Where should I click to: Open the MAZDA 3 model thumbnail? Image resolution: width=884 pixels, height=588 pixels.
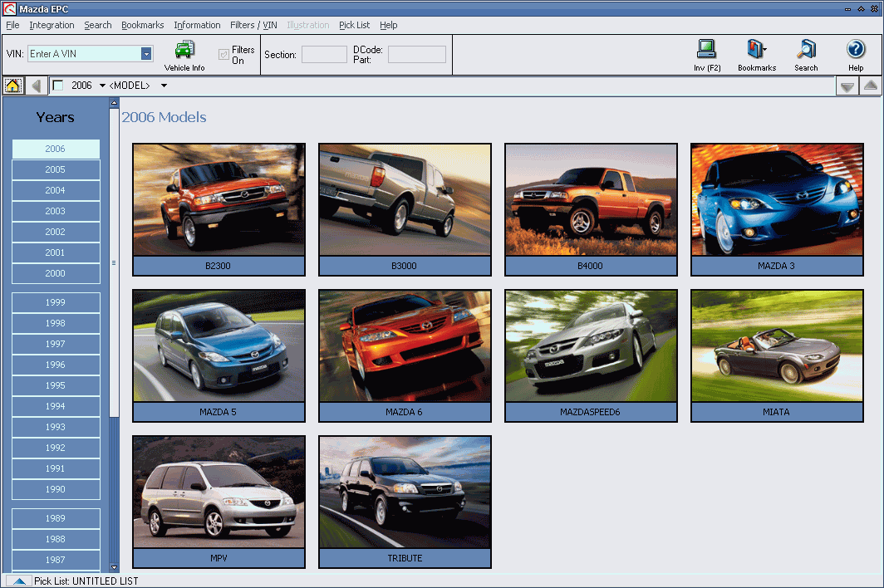coord(777,210)
